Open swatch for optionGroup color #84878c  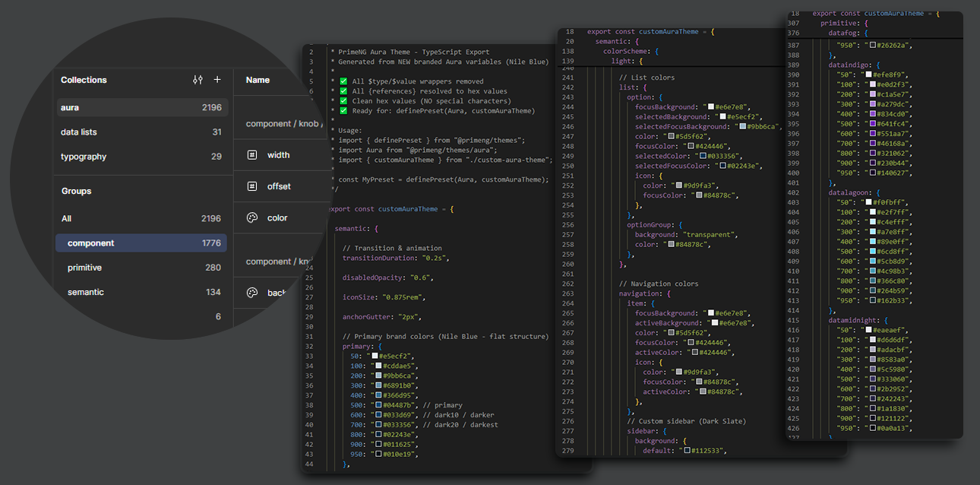click(672, 245)
